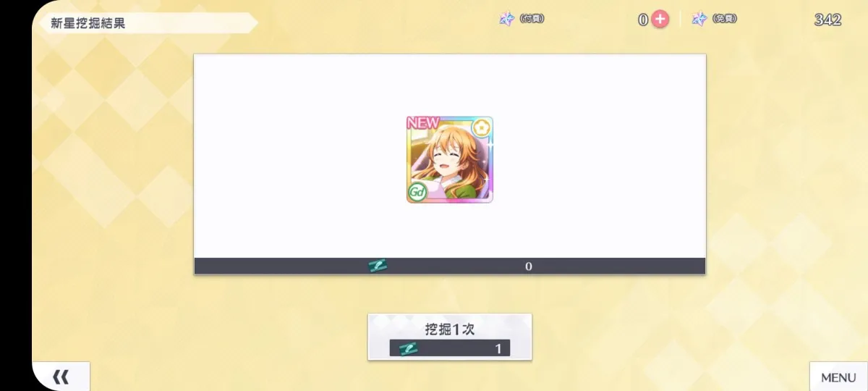Open the MENU in the bottom corner
This screenshot has width=868, height=391.
pyautogui.click(x=838, y=377)
